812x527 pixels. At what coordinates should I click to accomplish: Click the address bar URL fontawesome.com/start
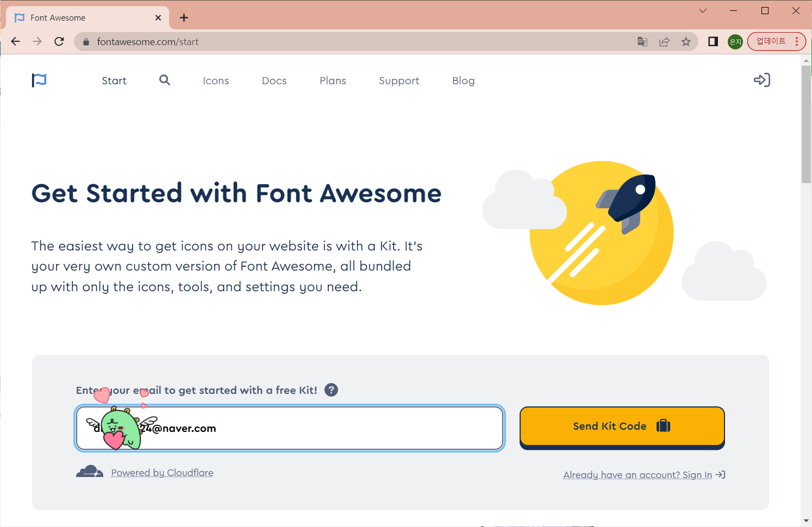pyautogui.click(x=147, y=42)
